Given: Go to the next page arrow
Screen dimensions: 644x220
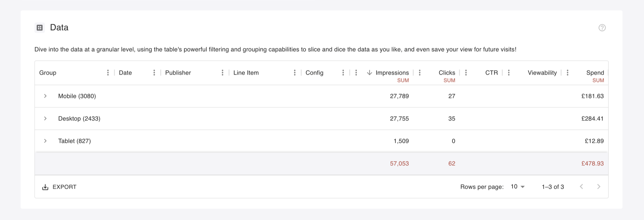Looking at the screenshot, I should tap(599, 187).
